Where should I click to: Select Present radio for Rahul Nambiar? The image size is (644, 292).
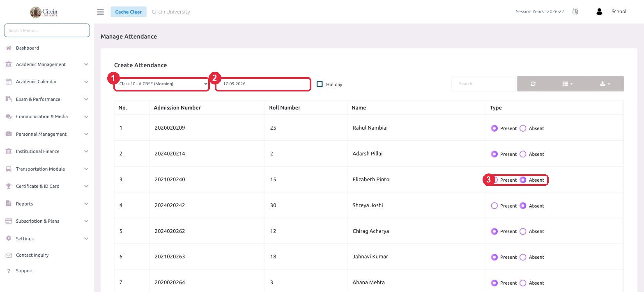(x=494, y=128)
